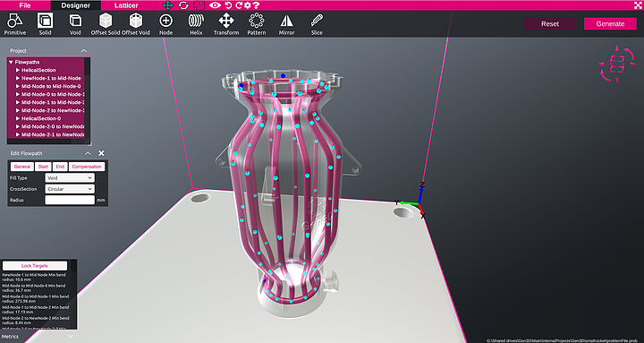Select Mid-Node-0 to Mid-Node-1 tree row

point(46,94)
